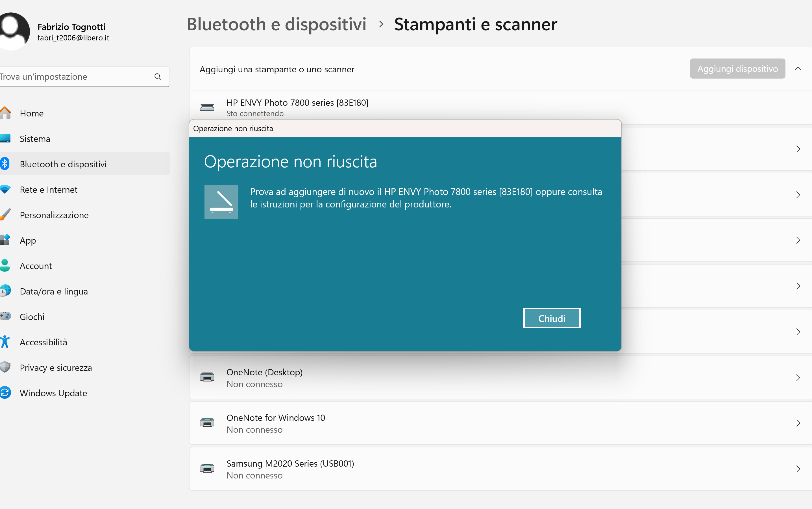Image resolution: width=812 pixels, height=509 pixels.
Task: Expand OneNote (Desktop) details chevron
Action: tap(798, 377)
